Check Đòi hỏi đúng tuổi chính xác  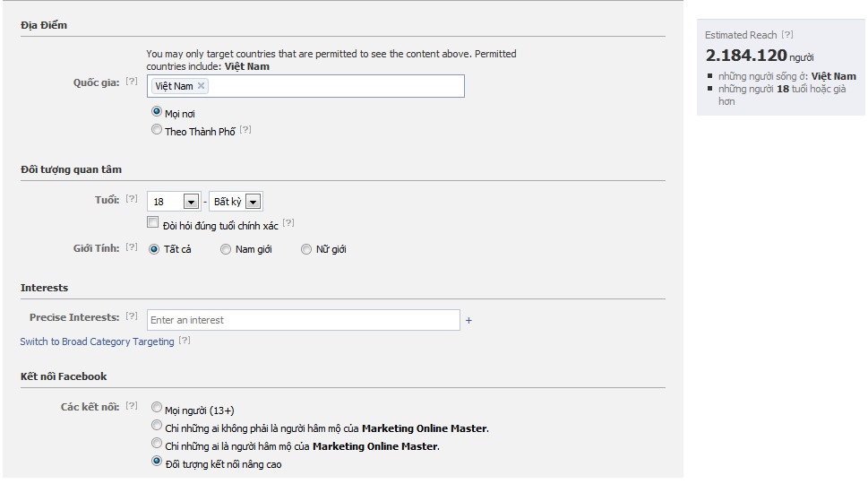(153, 222)
